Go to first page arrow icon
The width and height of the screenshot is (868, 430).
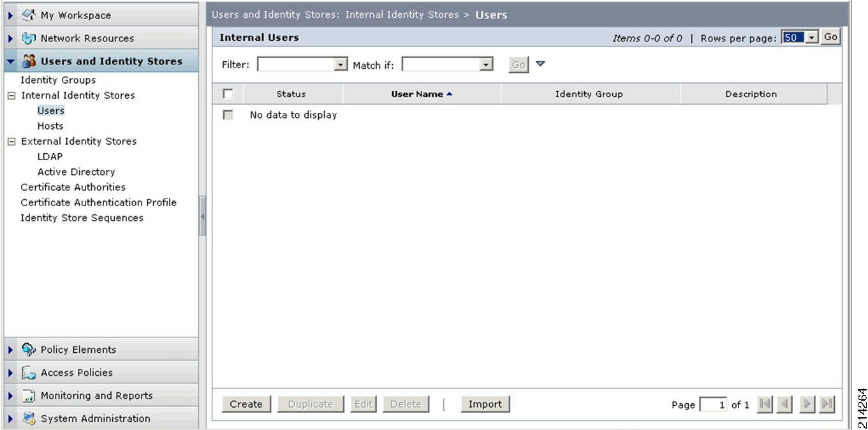[x=765, y=404]
